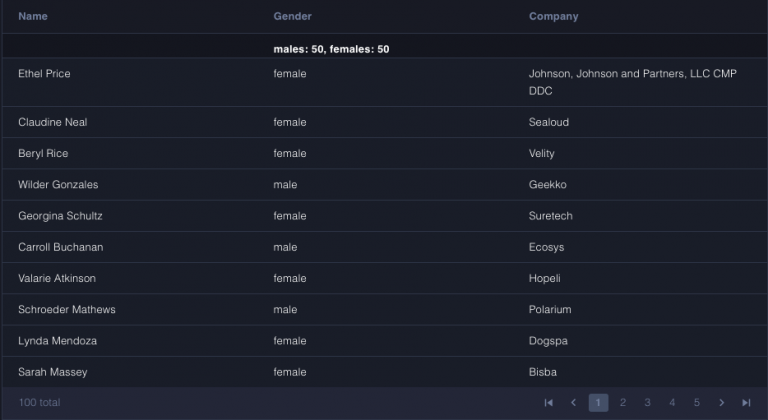
Task: Click the next page arrow
Action: click(x=721, y=403)
